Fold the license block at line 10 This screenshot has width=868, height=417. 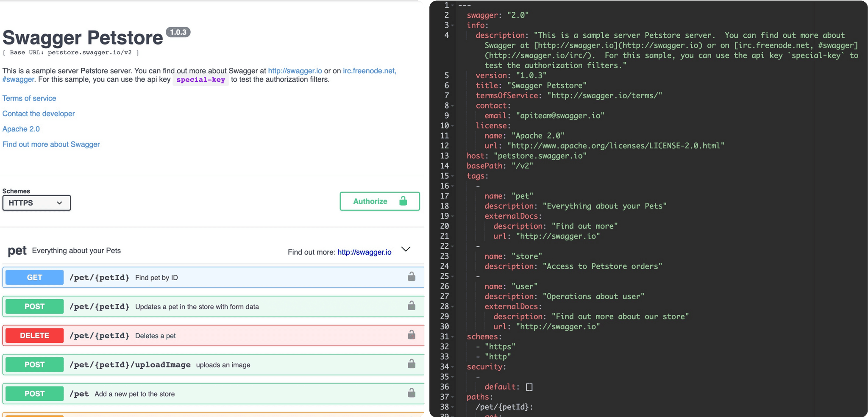point(453,126)
